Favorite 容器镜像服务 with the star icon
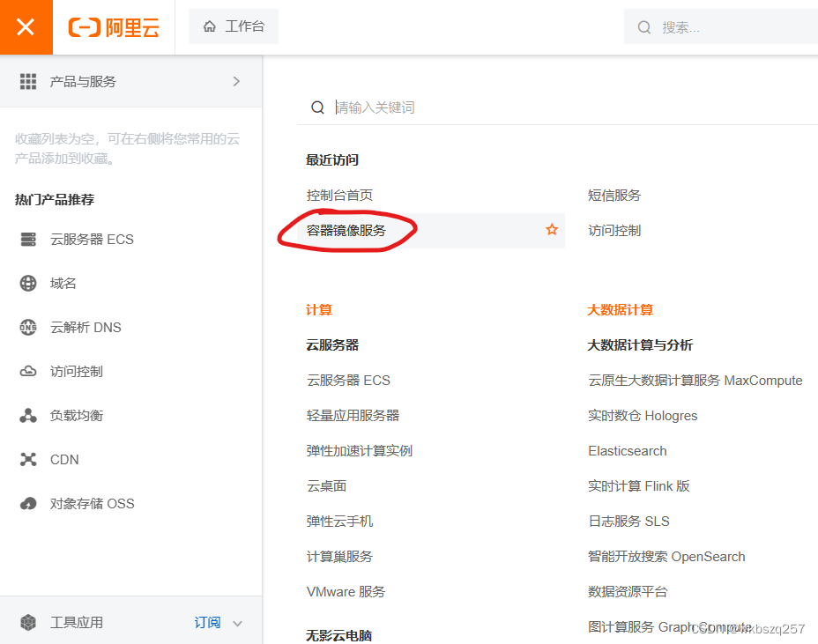This screenshot has width=818, height=644. [552, 229]
